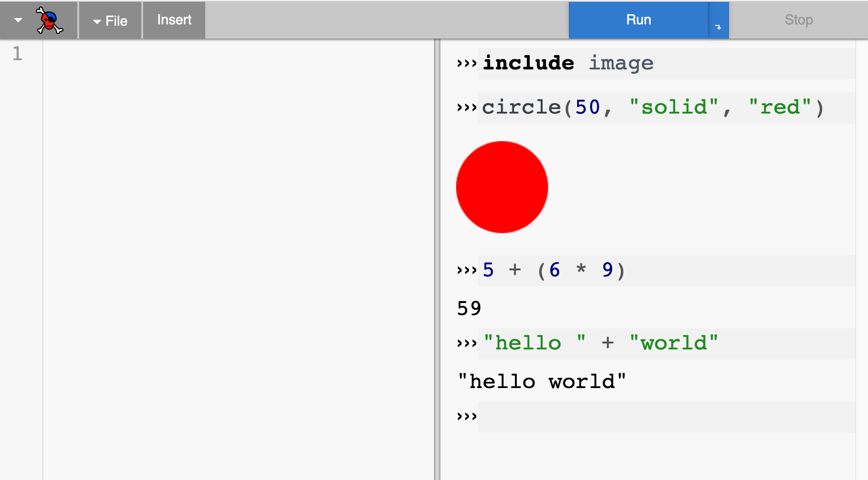Click the red circle image output
The width and height of the screenshot is (868, 480).
pos(502,187)
